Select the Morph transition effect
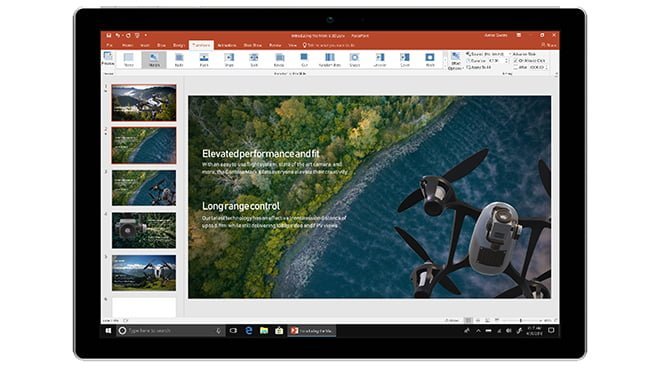660x371 pixels. click(154, 60)
